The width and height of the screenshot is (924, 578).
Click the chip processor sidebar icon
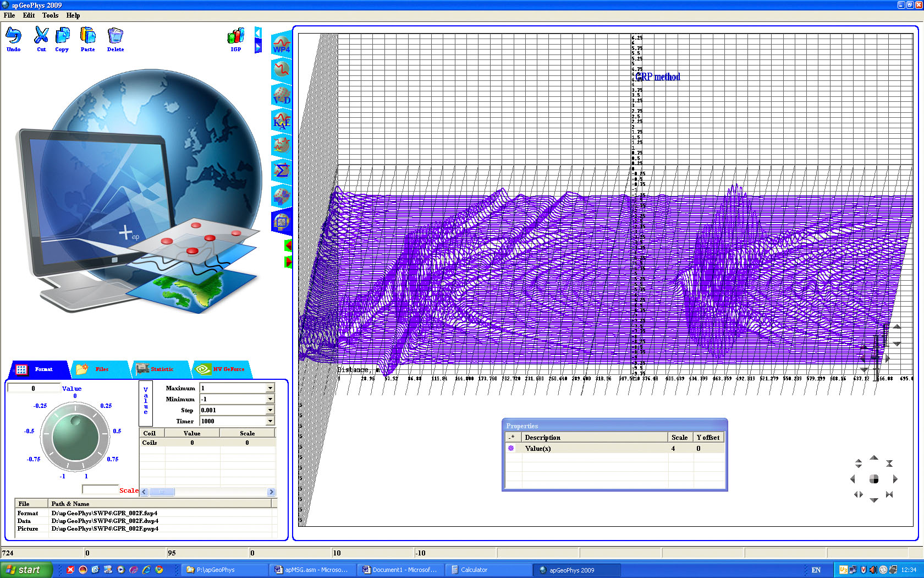coord(282,221)
